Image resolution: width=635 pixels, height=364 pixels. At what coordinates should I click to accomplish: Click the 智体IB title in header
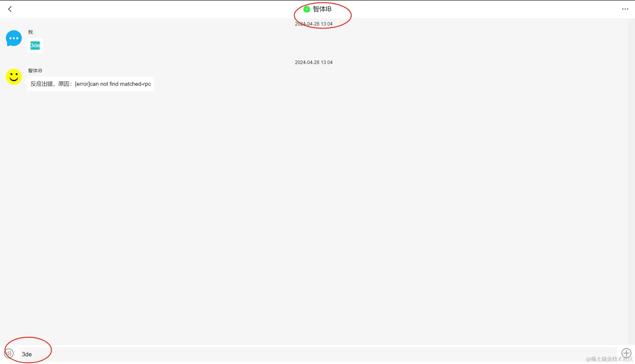(322, 9)
